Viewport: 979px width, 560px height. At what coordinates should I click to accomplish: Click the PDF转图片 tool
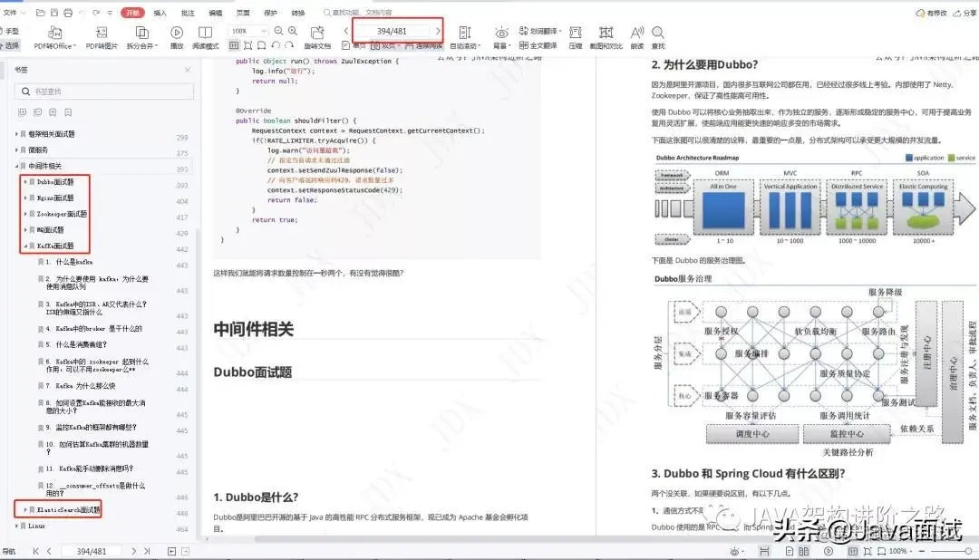[102, 37]
